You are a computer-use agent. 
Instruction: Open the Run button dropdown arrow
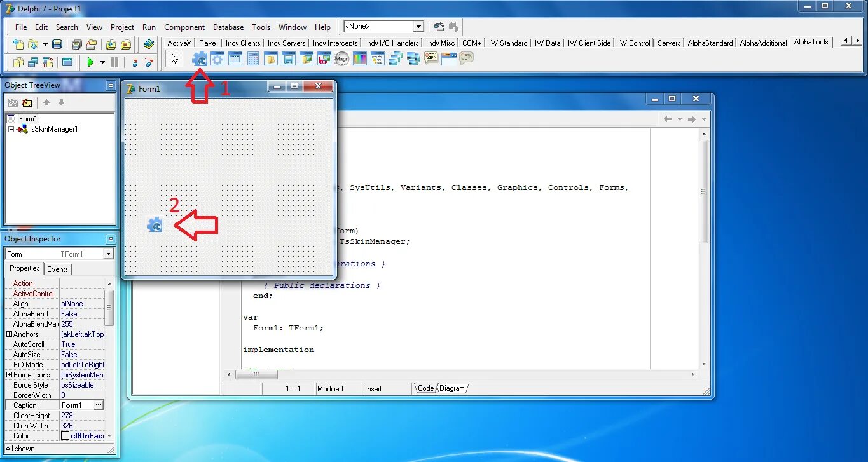pyautogui.click(x=102, y=62)
